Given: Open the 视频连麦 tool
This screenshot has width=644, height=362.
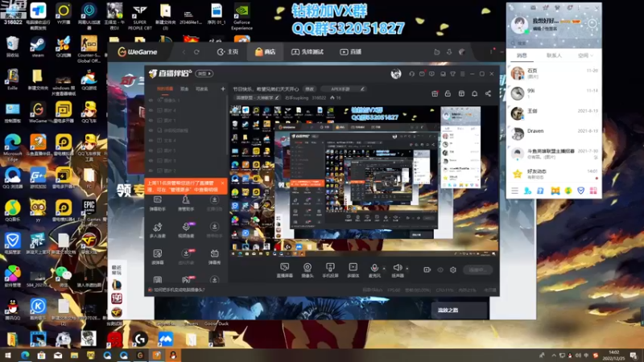Looking at the screenshot, I should (186, 230).
